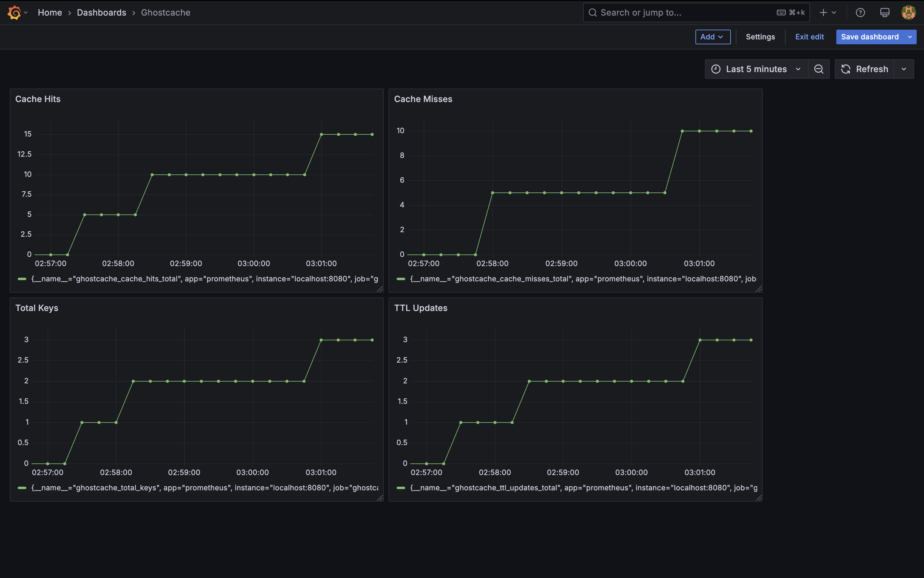The width and height of the screenshot is (924, 578).
Task: Open the Add dropdown menu
Action: click(x=713, y=37)
